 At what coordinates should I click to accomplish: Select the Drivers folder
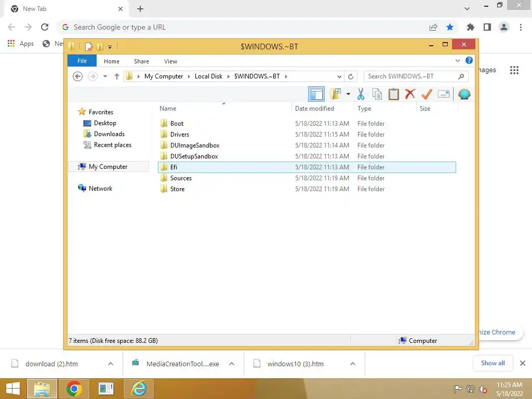click(x=179, y=135)
